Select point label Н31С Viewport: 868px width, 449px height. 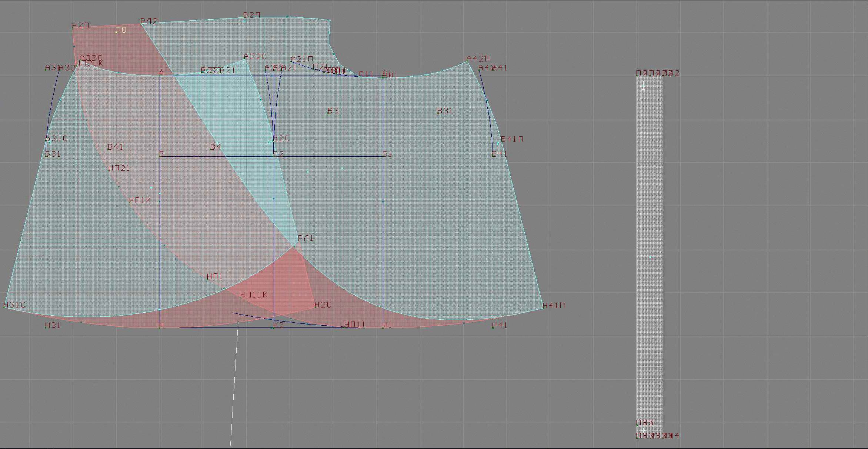14,305
